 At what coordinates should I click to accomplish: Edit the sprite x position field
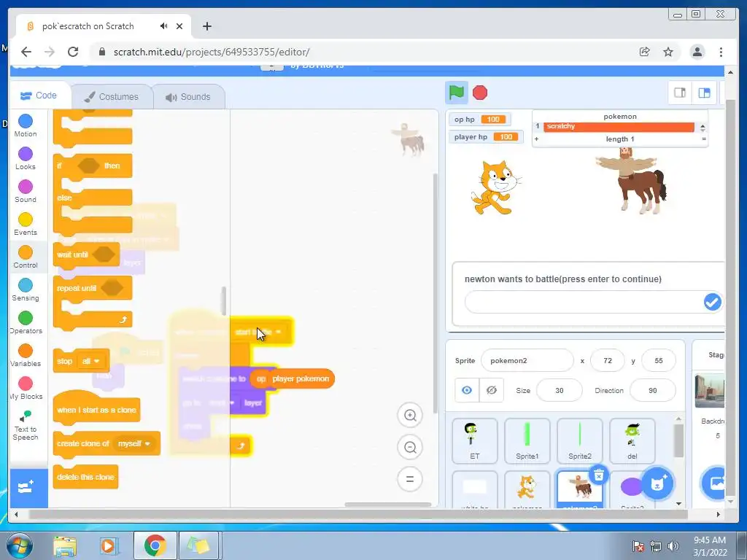tap(608, 360)
